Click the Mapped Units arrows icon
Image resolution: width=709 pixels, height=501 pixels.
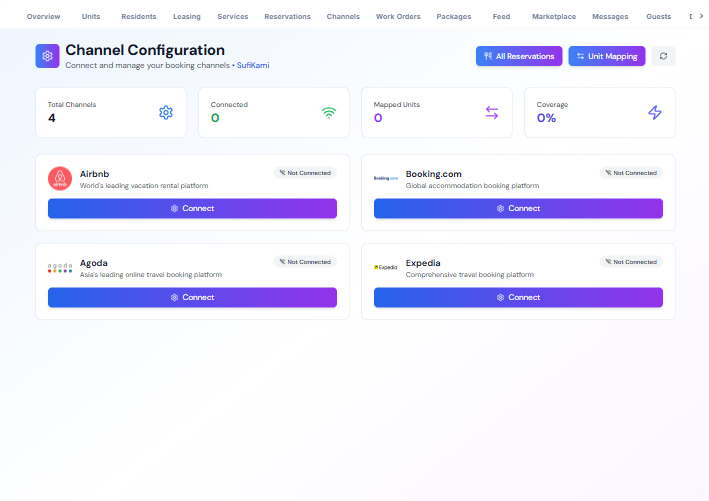[x=492, y=112]
